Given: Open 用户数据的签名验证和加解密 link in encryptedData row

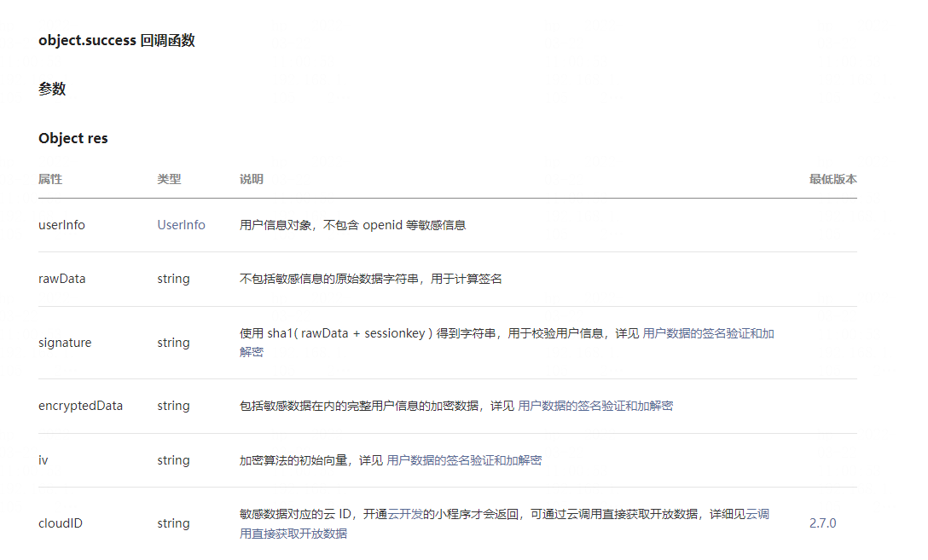Looking at the screenshot, I should point(597,406).
